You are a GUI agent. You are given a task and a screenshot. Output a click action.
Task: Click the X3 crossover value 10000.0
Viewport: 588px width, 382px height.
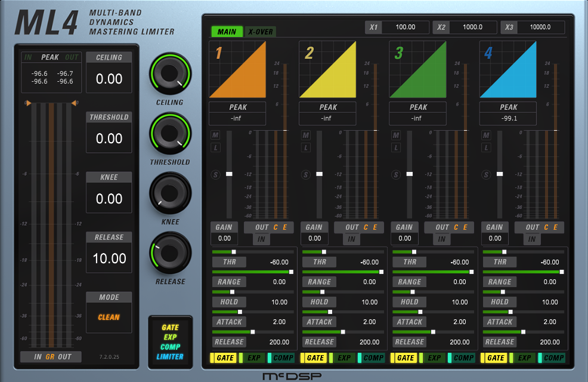pyautogui.click(x=540, y=27)
